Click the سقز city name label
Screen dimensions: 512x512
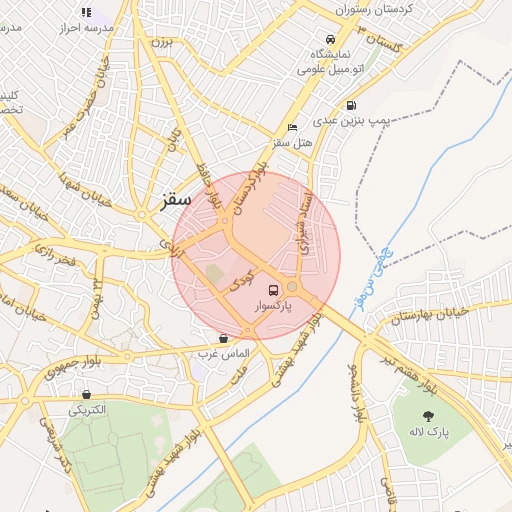[x=176, y=201]
